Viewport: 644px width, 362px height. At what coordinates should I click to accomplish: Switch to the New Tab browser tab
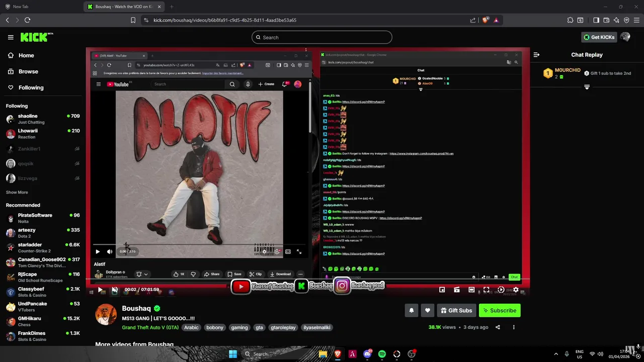pos(40,7)
